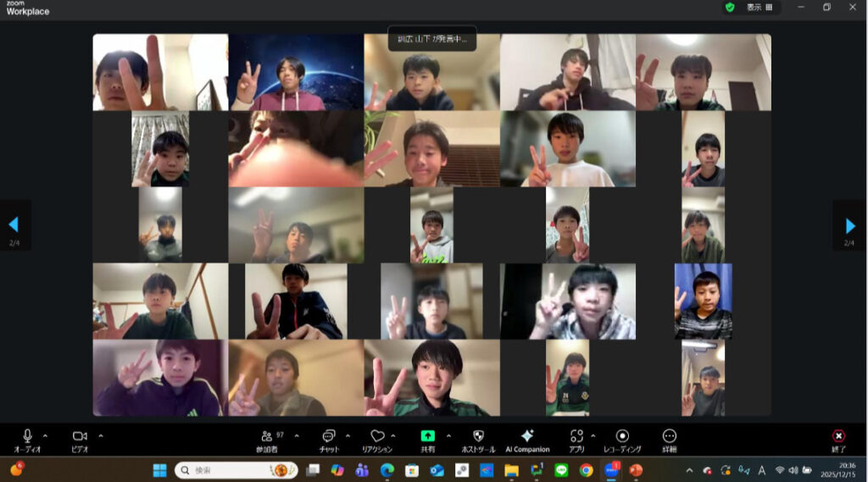The height and width of the screenshot is (482, 868).
Task: Open the apps (アプリ) icon
Action: (x=576, y=437)
